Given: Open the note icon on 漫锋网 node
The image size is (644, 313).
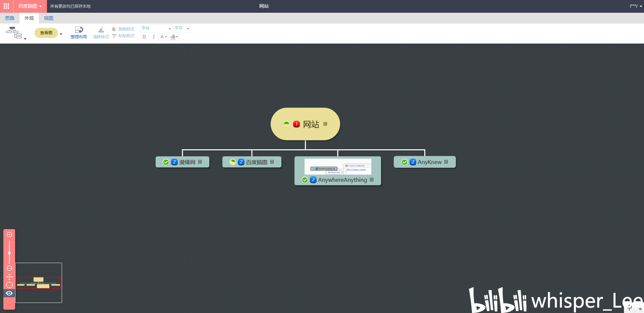Looking at the screenshot, I should pos(200,162).
